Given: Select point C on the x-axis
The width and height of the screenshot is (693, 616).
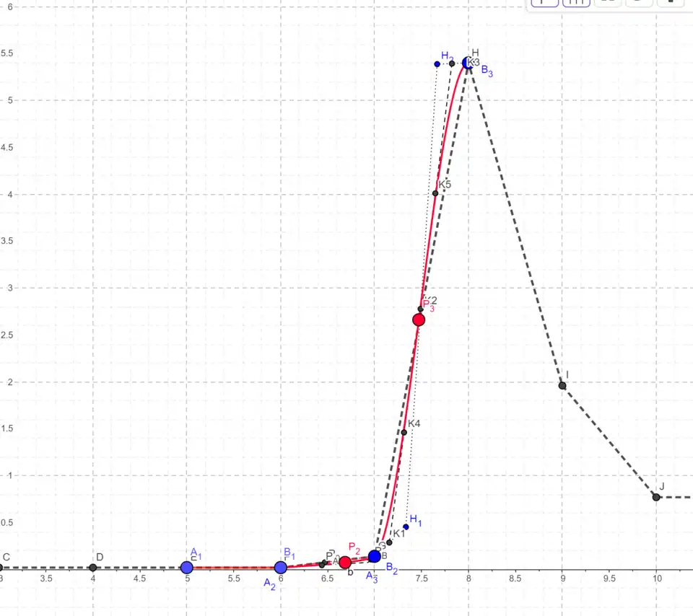Looking at the screenshot, I should [1, 568].
